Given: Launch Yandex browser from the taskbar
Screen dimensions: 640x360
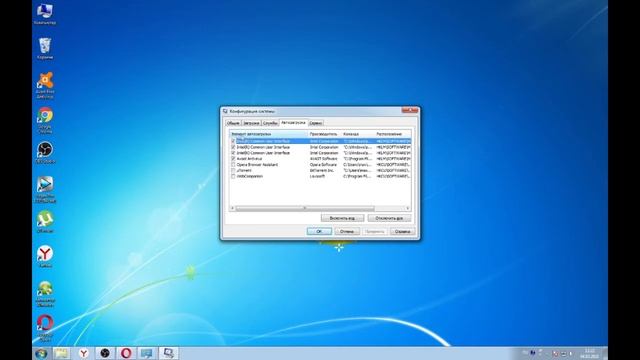Looking at the screenshot, I should [83, 353].
